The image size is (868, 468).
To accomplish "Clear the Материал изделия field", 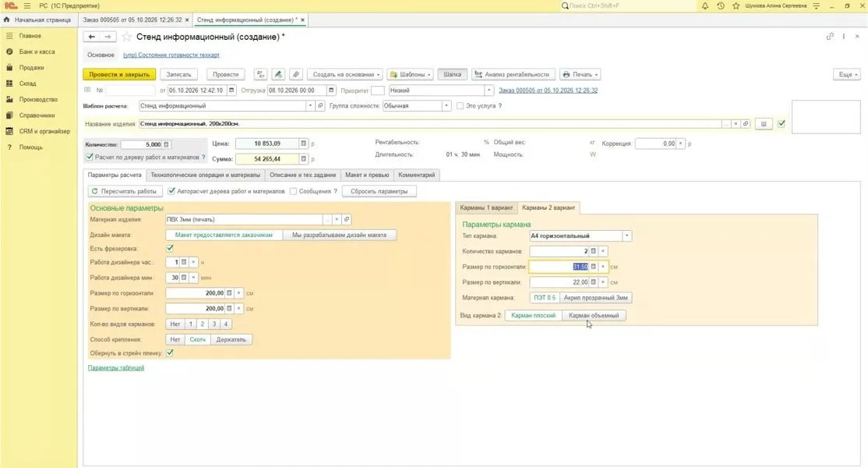I will (x=337, y=219).
